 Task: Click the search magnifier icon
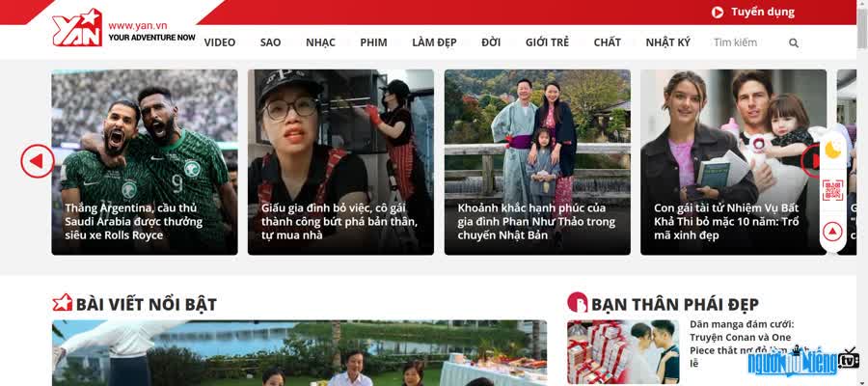click(794, 42)
